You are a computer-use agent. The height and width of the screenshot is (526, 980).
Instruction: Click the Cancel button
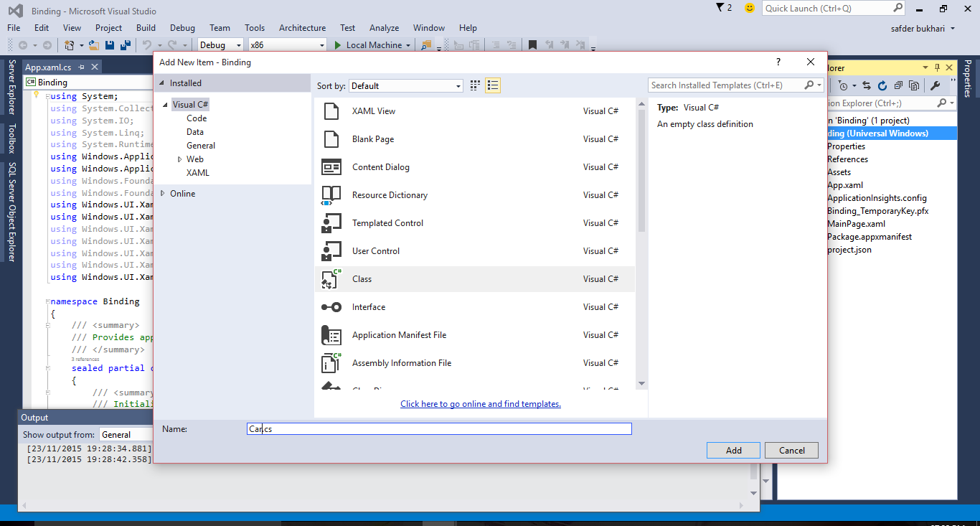click(x=791, y=450)
